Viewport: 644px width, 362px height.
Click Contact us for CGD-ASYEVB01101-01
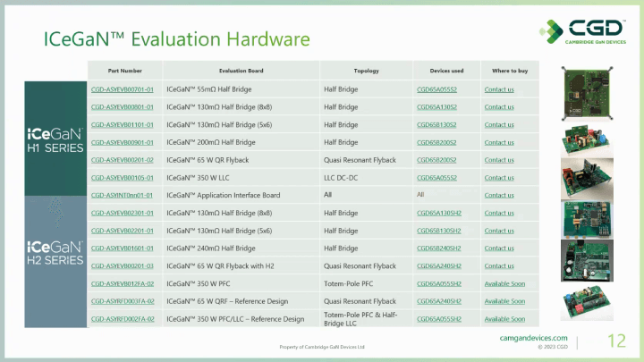point(499,124)
